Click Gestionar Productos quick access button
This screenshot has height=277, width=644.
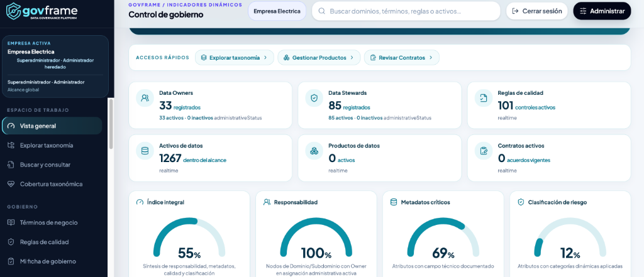[x=319, y=57]
